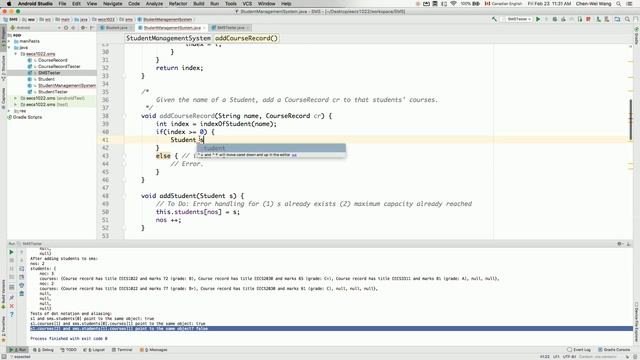Open StudentManagementSystem in project tree

click(67, 86)
